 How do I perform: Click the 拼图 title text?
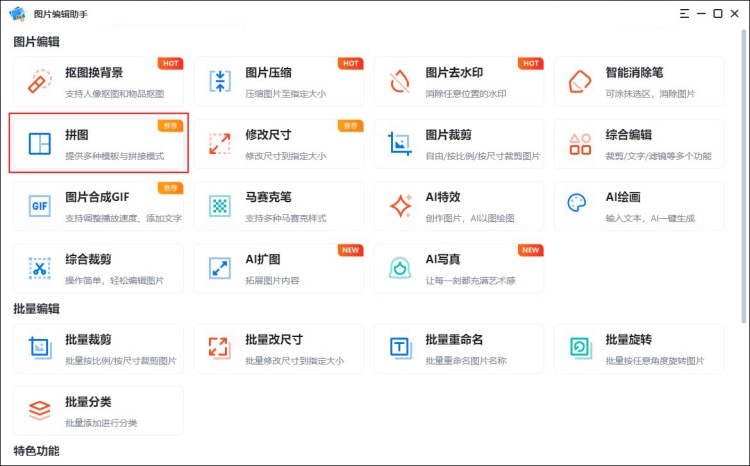pyautogui.click(x=77, y=135)
